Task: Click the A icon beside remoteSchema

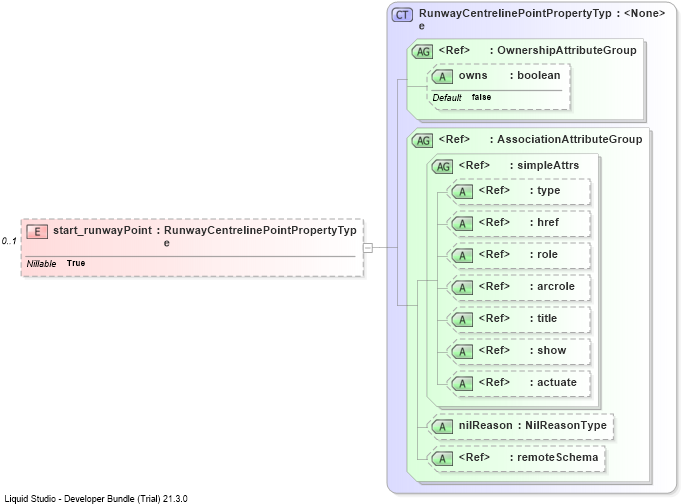Action: click(442, 458)
